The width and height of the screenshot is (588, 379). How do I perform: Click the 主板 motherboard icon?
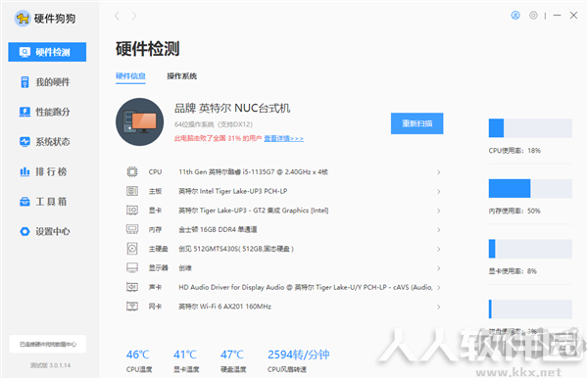pyautogui.click(x=132, y=191)
